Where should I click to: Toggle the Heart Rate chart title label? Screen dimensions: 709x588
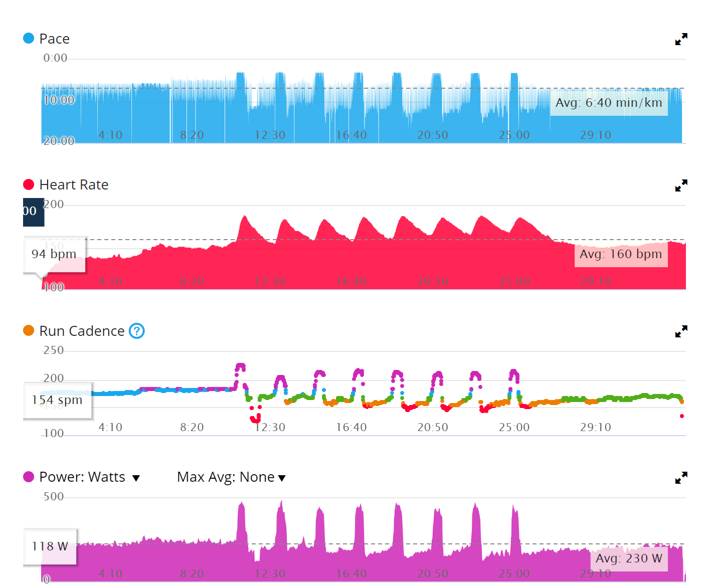(x=74, y=185)
